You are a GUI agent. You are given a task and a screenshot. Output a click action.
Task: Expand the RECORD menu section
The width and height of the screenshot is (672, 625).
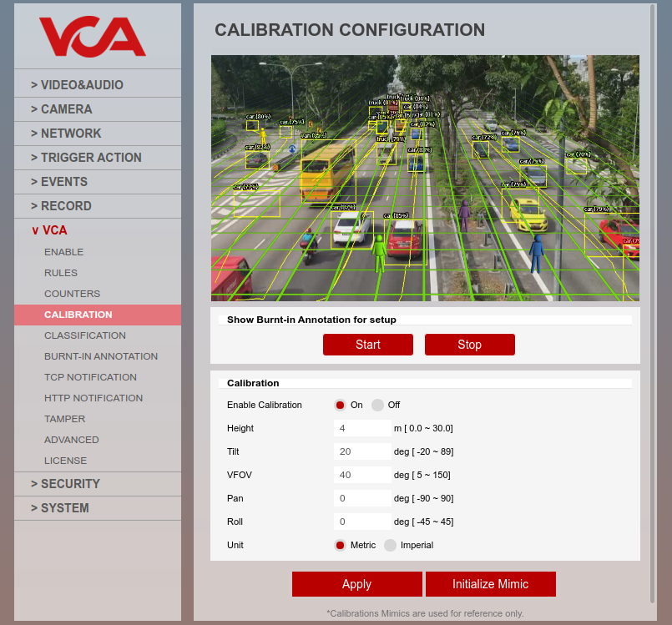(x=98, y=206)
